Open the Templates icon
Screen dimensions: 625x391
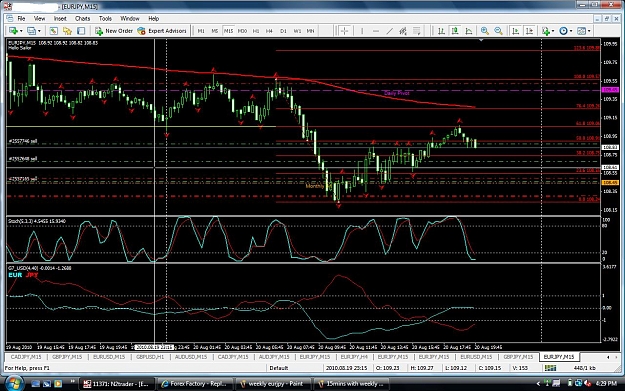pos(582,31)
